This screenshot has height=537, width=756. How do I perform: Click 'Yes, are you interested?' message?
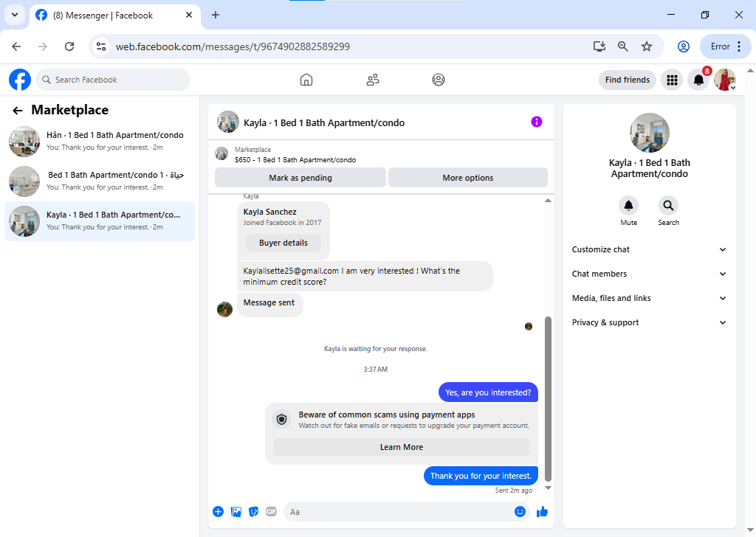[488, 392]
